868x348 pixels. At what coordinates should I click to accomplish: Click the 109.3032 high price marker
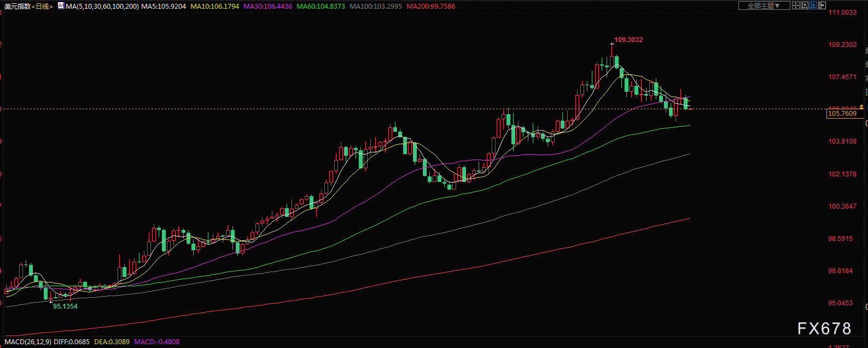[x=628, y=40]
